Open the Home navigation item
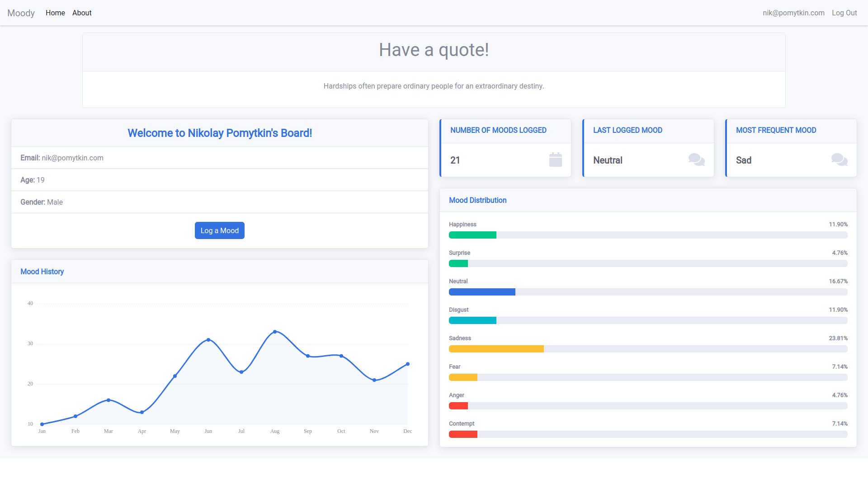Screen dimensions: 868x488 point(55,13)
